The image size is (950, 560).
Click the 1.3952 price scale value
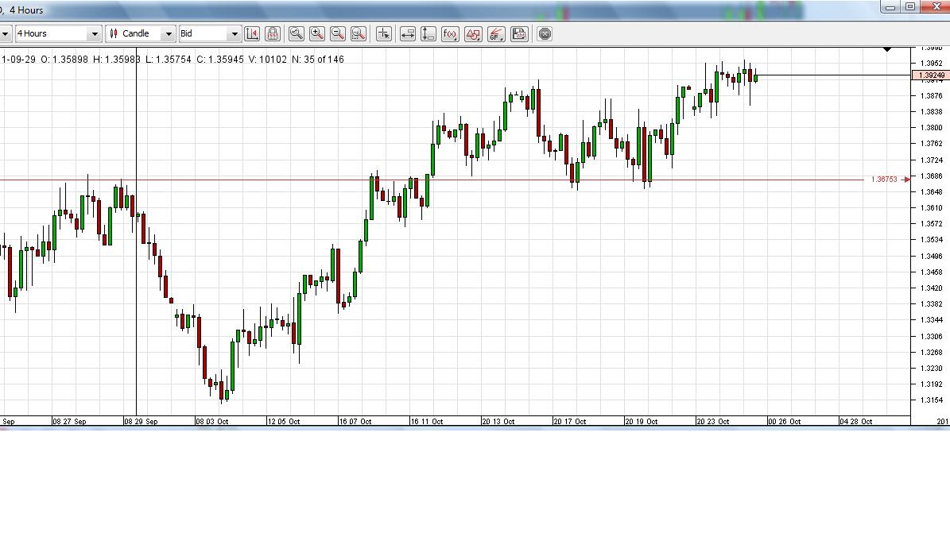[931, 64]
